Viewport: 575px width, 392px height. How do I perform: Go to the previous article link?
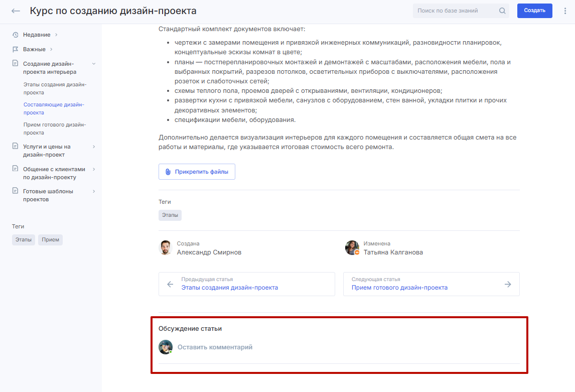pyautogui.click(x=229, y=288)
